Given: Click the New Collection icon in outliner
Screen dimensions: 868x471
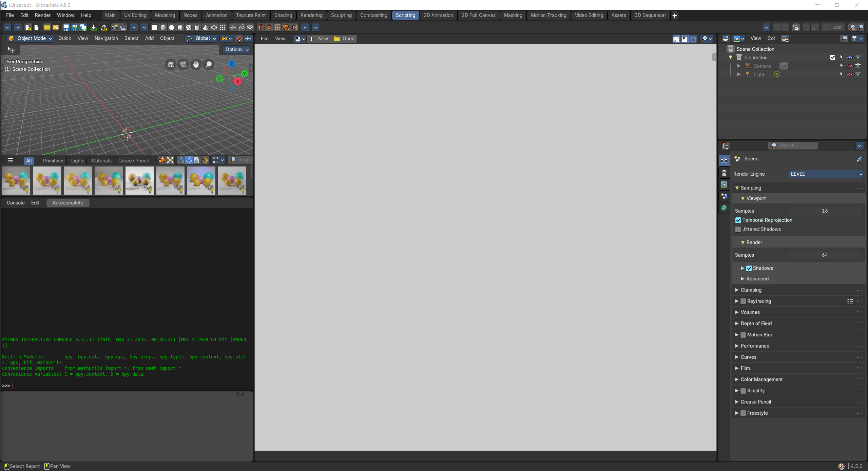Looking at the screenshot, I should click(x=785, y=39).
